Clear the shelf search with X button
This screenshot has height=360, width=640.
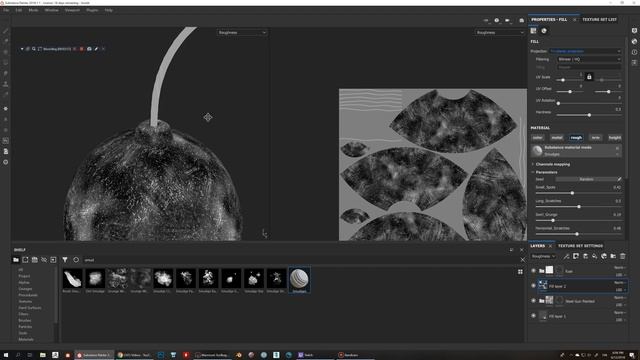pos(522,260)
